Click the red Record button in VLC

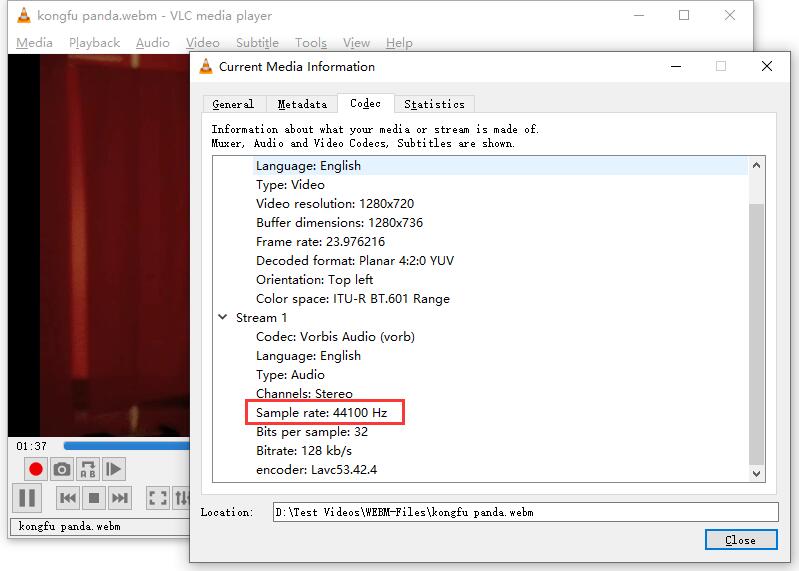[36, 469]
